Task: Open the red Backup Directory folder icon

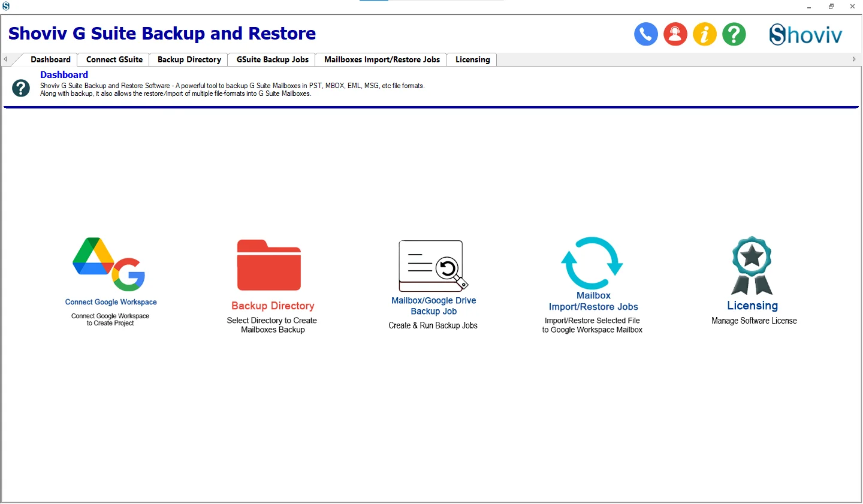Action: (269, 265)
